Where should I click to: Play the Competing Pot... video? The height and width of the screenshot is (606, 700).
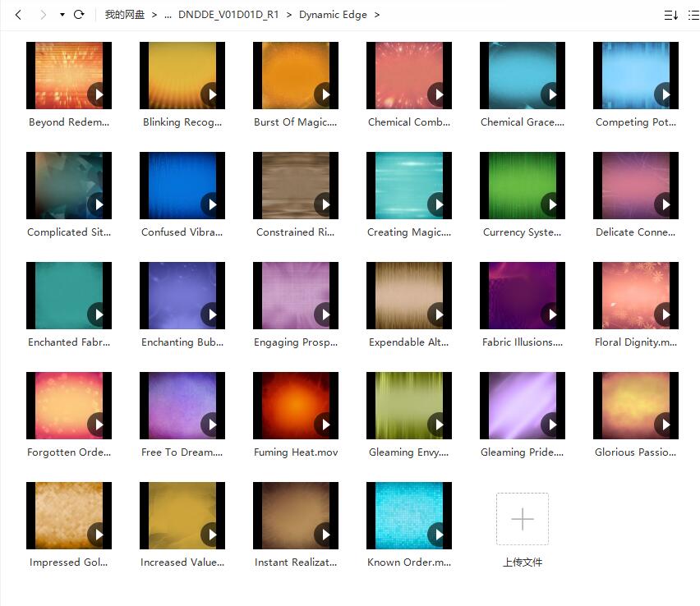pyautogui.click(x=665, y=94)
